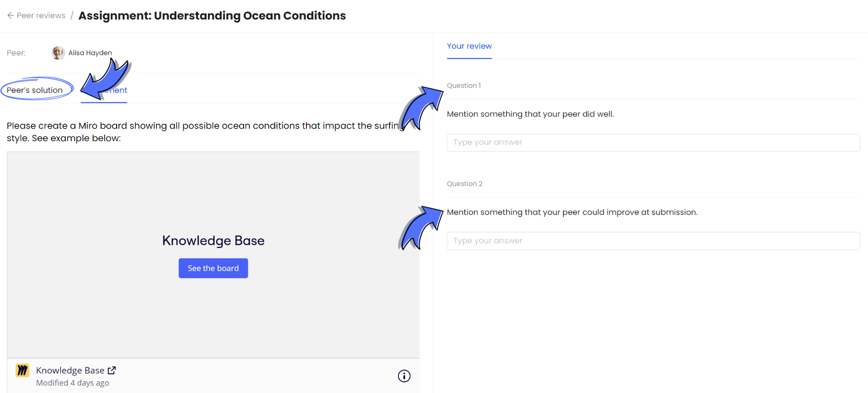Click the Question 1 heading
868x393 pixels.
(464, 85)
